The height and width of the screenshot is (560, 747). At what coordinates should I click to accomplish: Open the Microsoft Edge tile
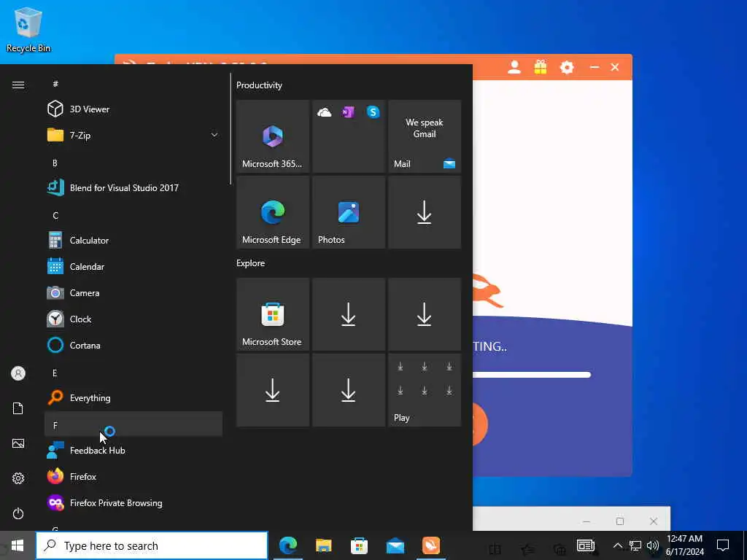pyautogui.click(x=273, y=212)
